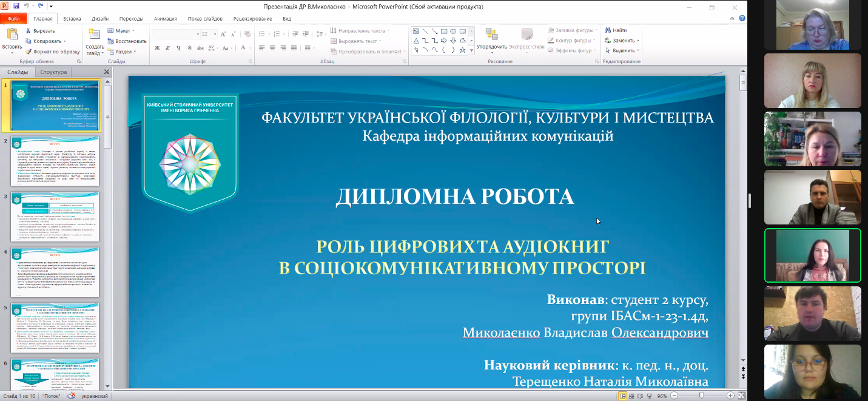Image resolution: width=868 pixels, height=401 pixels.
Task: Open the Структура outline pane tab
Action: (x=53, y=72)
